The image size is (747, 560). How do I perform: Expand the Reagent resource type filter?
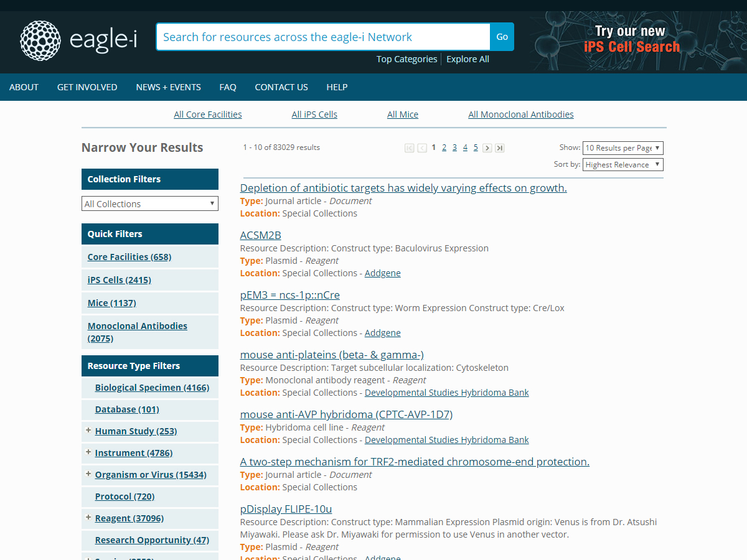[x=88, y=518]
